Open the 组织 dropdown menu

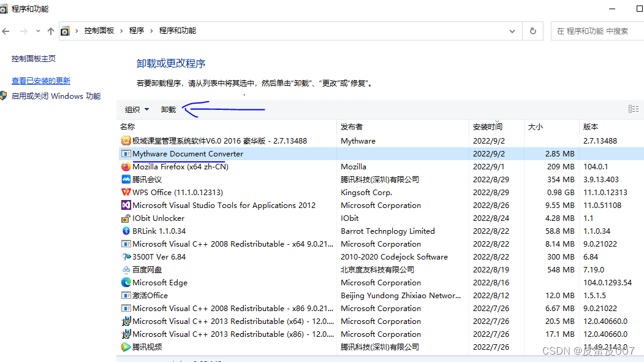137,109
